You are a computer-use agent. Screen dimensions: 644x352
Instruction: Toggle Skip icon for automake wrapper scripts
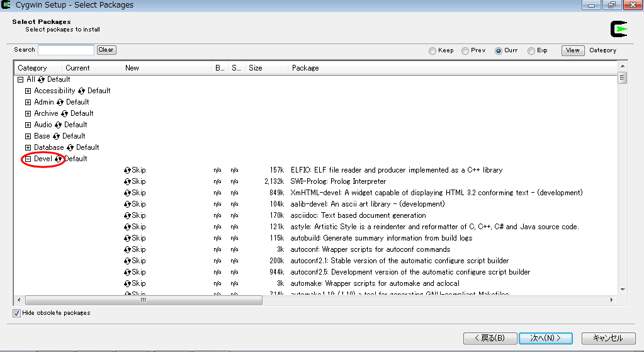pyautogui.click(x=127, y=283)
